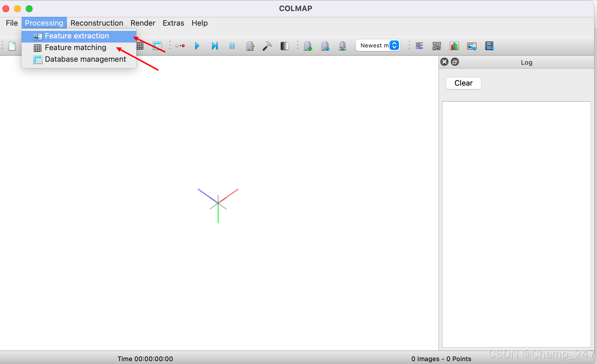This screenshot has height=364, width=597.
Task: Open bundle adjustment hammer icon
Action: coord(267,46)
